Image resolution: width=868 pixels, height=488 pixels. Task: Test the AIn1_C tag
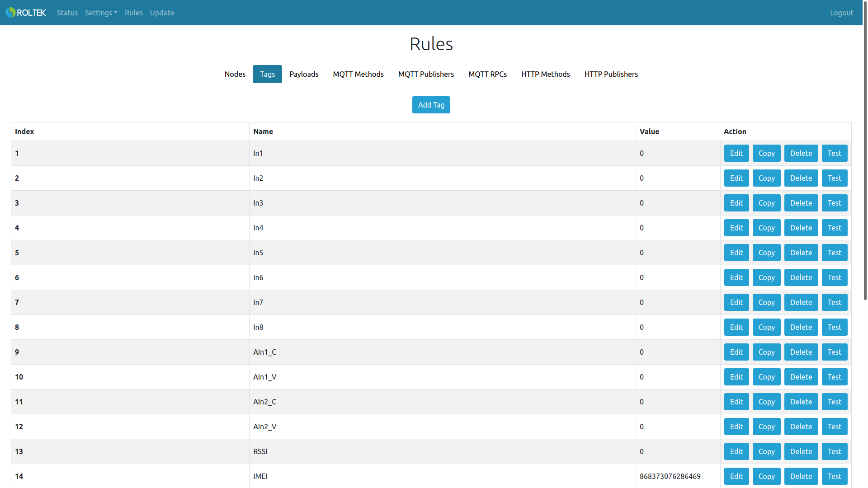click(x=834, y=352)
